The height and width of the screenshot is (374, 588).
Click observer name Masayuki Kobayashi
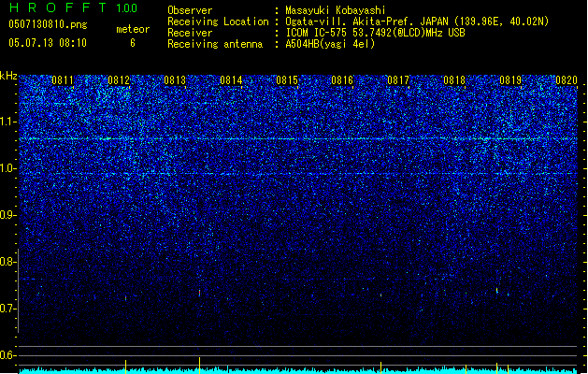[x=336, y=10]
